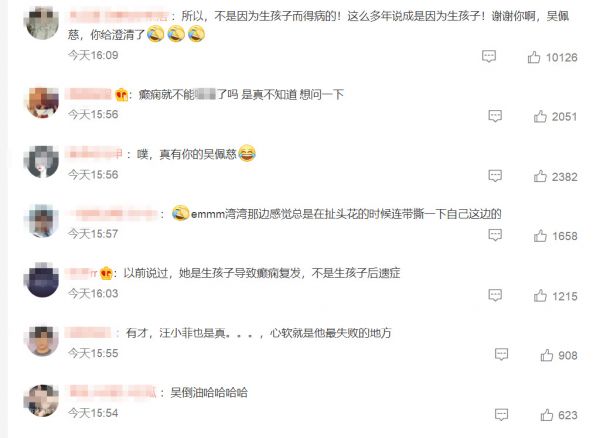Open avatar of the first commenter
The image size is (600, 438).
point(42,22)
